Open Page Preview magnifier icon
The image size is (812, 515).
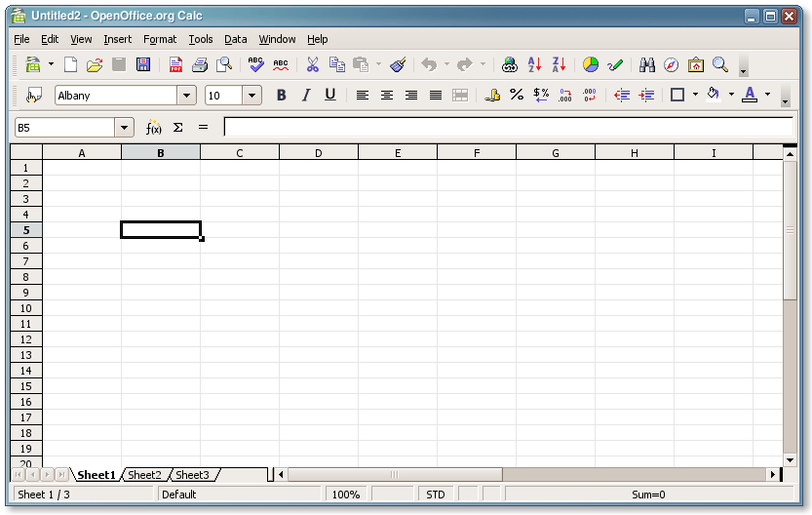tap(224, 64)
